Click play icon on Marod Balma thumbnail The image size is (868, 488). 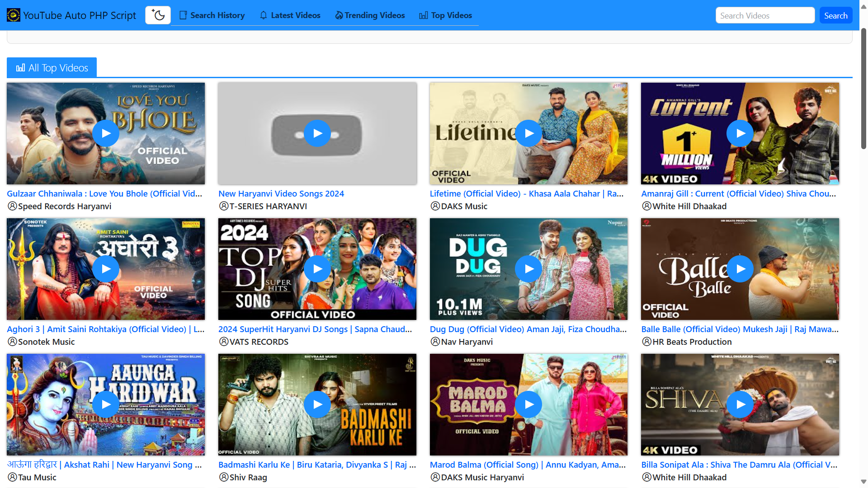click(x=528, y=404)
